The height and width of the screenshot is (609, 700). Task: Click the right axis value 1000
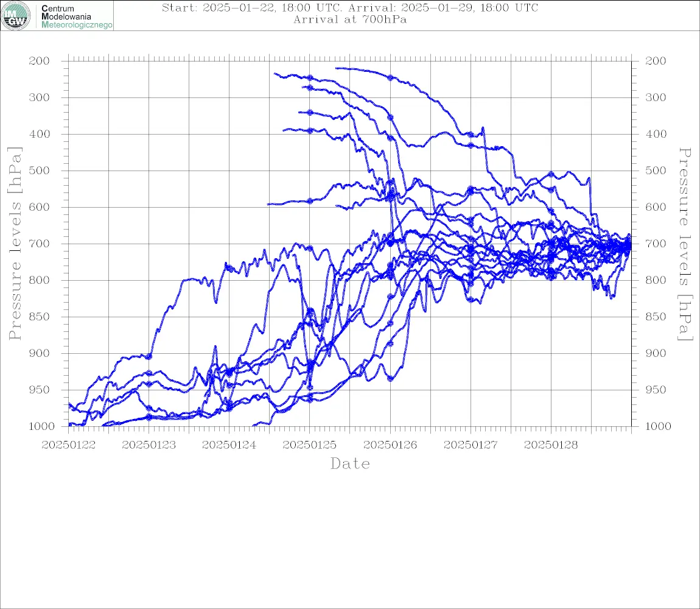coord(658,426)
